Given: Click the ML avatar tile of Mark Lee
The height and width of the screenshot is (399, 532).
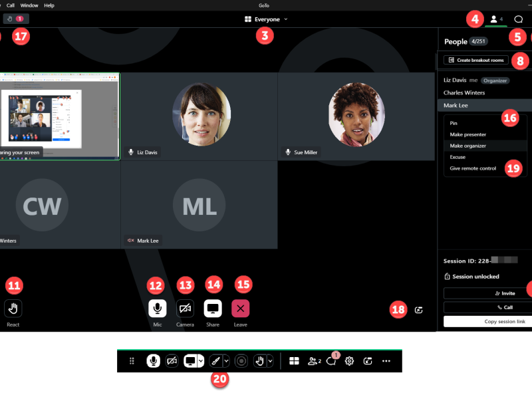Looking at the screenshot, I should 199,205.
